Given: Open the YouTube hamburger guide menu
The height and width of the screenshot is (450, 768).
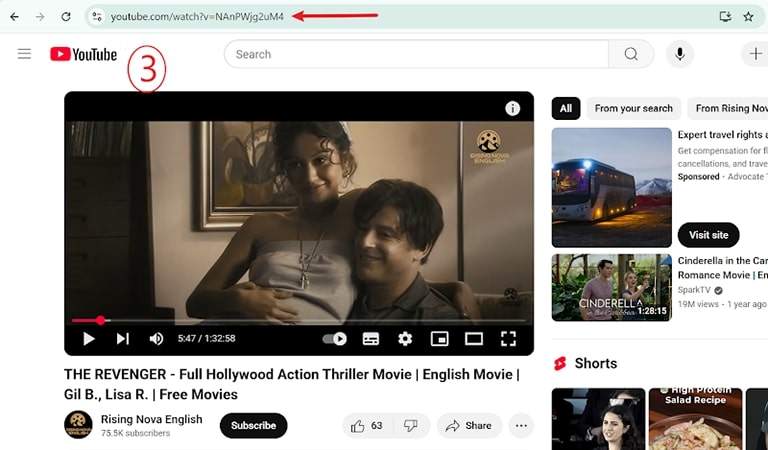Looking at the screenshot, I should pos(24,54).
